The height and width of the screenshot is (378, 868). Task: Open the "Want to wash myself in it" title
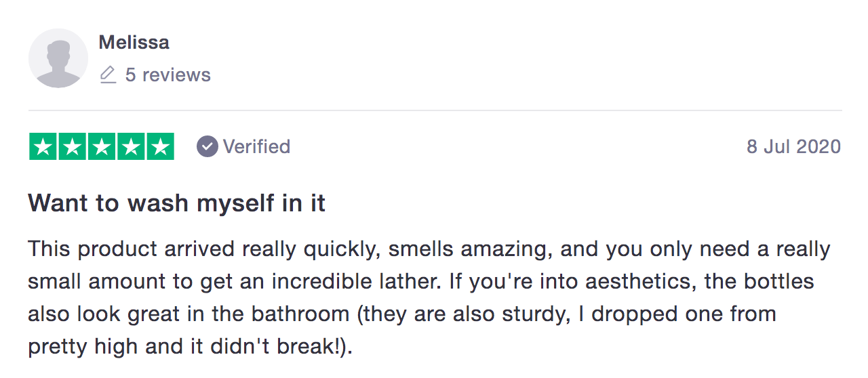(177, 203)
